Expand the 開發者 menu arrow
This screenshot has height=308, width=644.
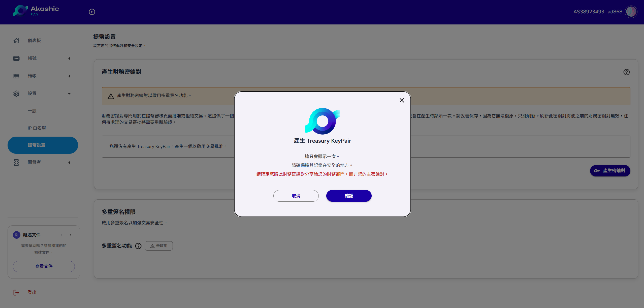click(69, 163)
